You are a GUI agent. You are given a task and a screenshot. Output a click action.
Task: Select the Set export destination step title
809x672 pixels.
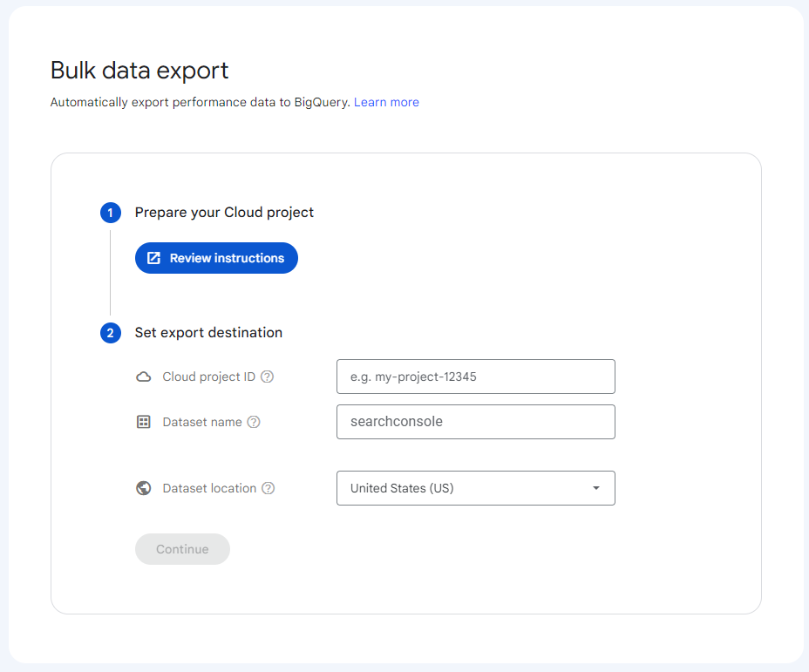(208, 333)
